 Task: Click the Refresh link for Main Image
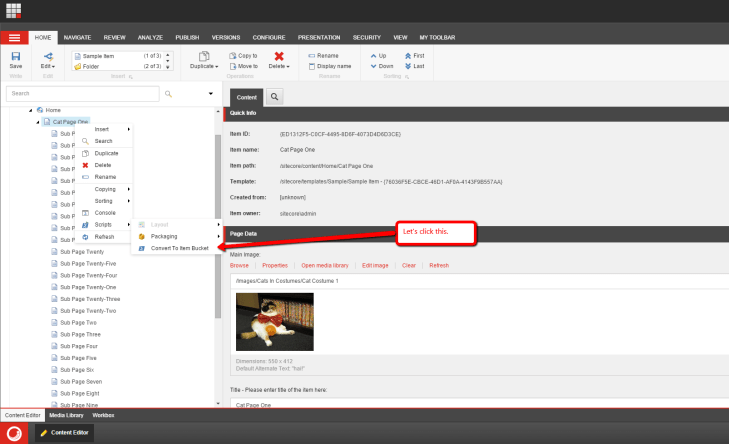(439, 265)
